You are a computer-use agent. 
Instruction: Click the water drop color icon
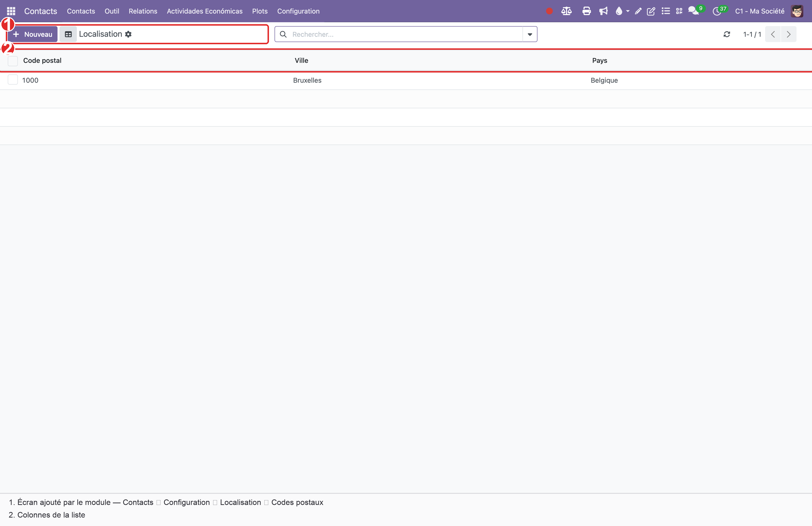619,11
